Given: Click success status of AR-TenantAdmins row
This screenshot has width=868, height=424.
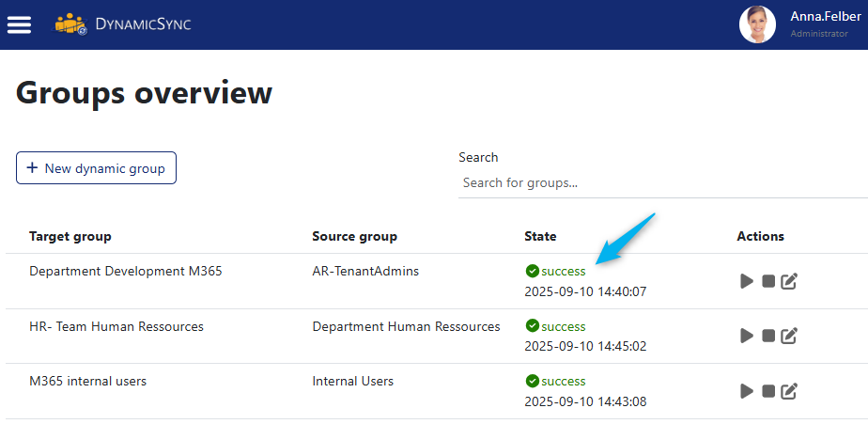Looking at the screenshot, I should (562, 271).
